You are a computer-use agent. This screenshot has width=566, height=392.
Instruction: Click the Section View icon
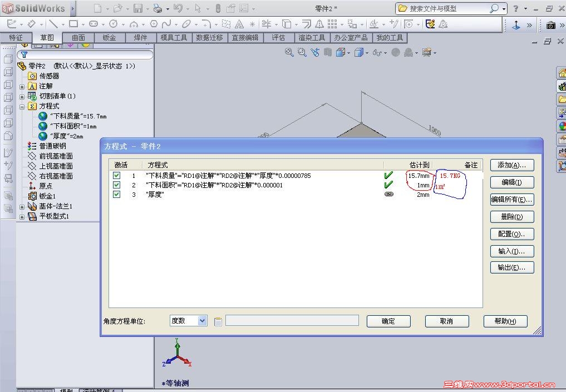(x=327, y=53)
